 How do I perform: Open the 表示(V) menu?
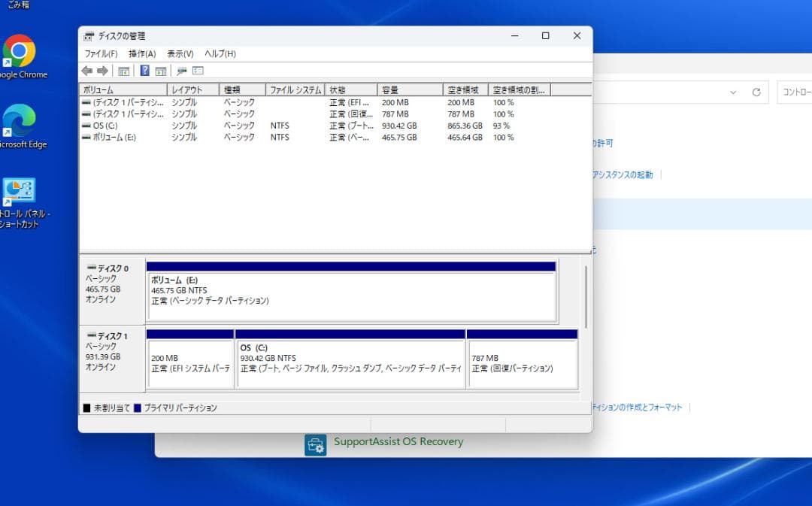pos(180,53)
